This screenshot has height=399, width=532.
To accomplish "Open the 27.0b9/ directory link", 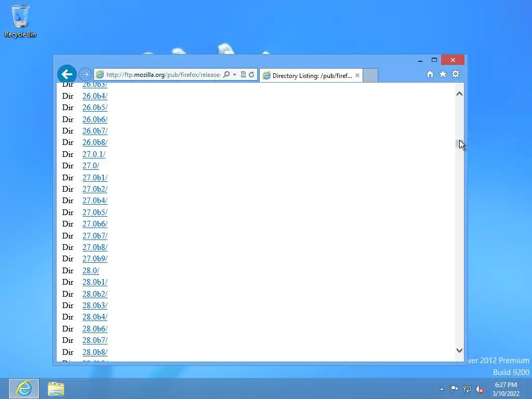I will [95, 259].
